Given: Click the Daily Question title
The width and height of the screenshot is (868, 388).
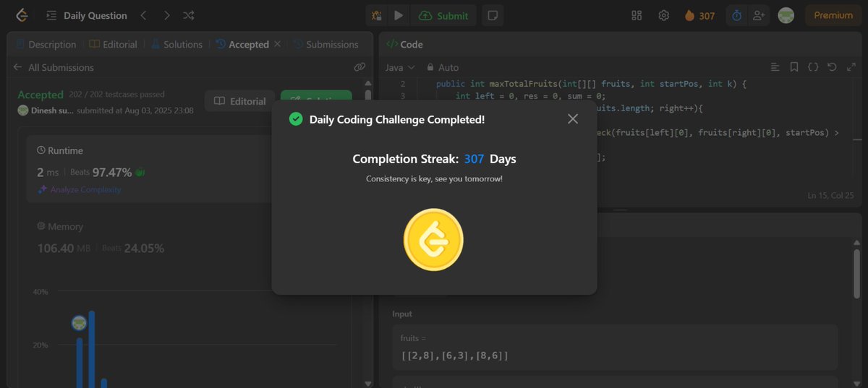Looking at the screenshot, I should [95, 15].
